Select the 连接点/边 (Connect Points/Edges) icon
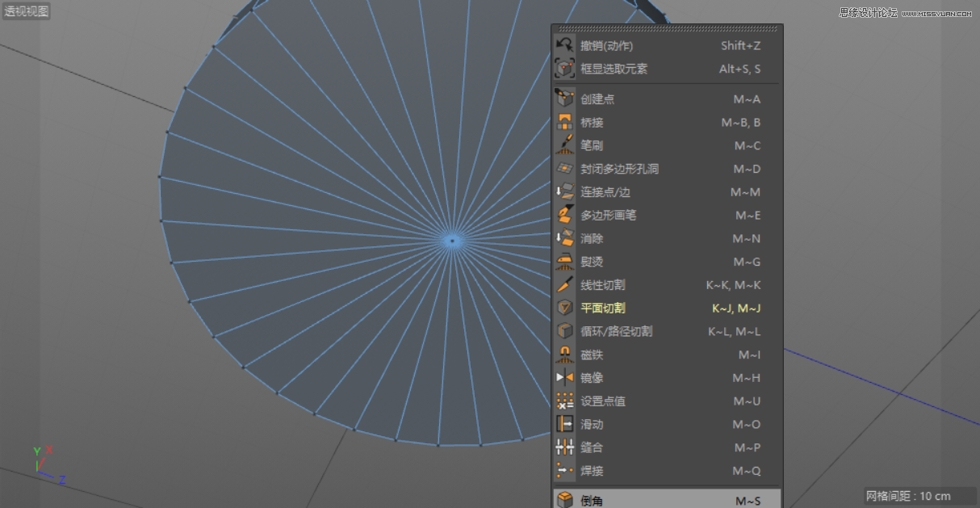Image resolution: width=980 pixels, height=508 pixels. 564,192
